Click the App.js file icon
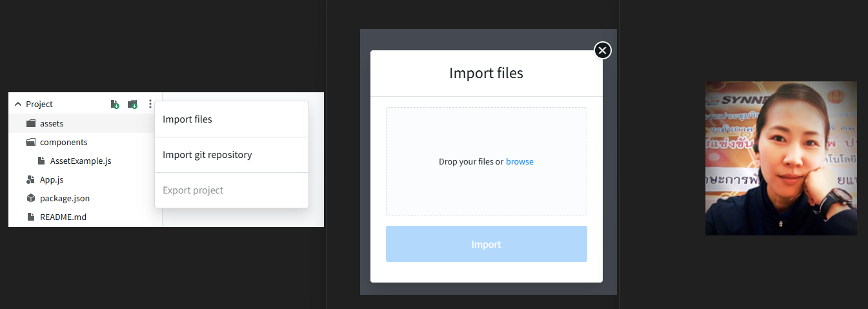 point(30,179)
